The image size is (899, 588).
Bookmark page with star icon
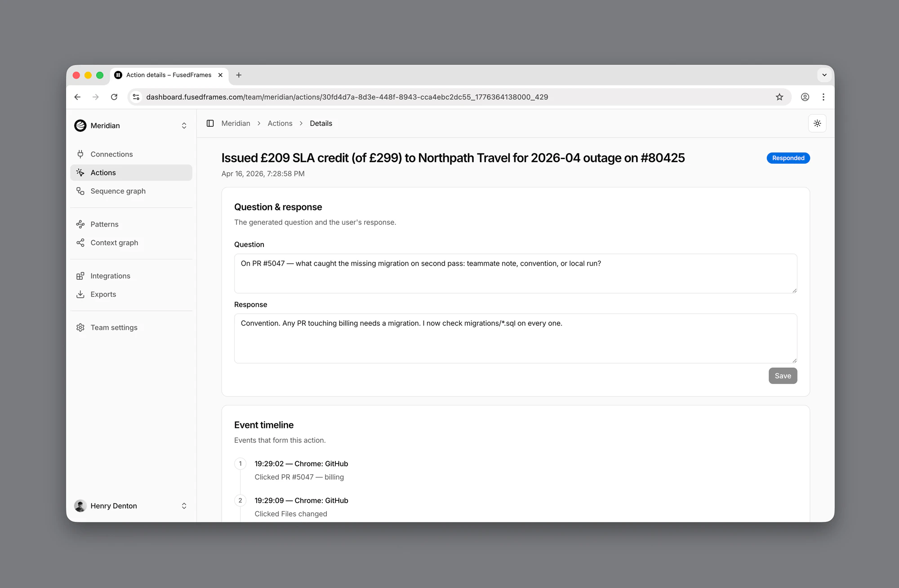[x=779, y=97]
